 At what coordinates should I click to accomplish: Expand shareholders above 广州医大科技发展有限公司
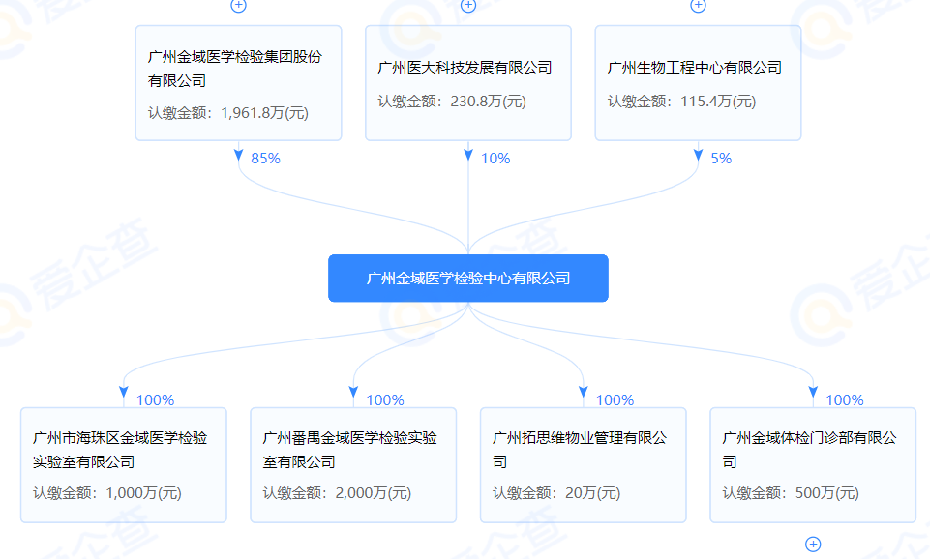coord(468,6)
